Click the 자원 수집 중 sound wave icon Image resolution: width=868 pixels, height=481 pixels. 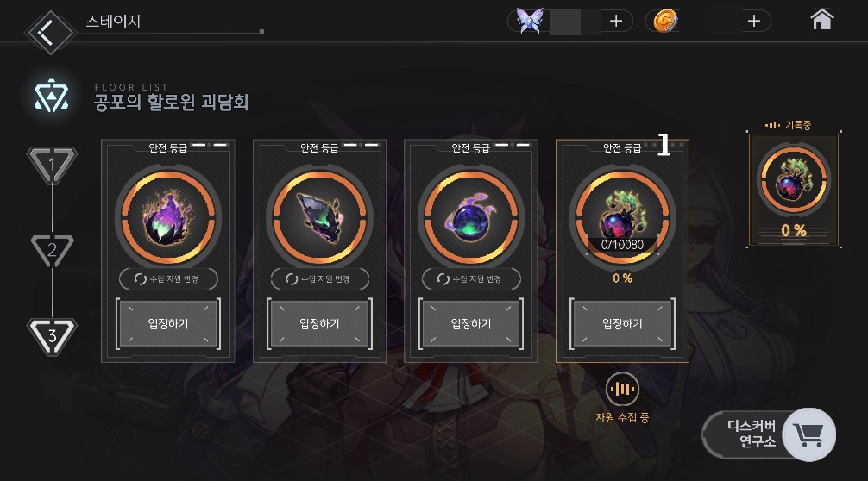pyautogui.click(x=622, y=390)
